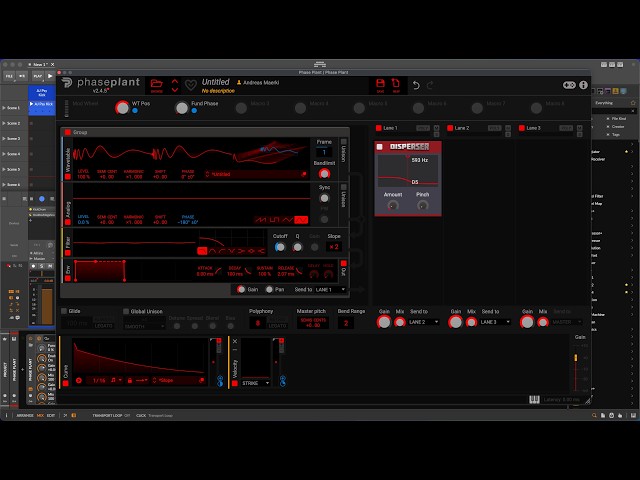Switch to EDIT view in host footer
The height and width of the screenshot is (480, 640).
pyautogui.click(x=51, y=416)
